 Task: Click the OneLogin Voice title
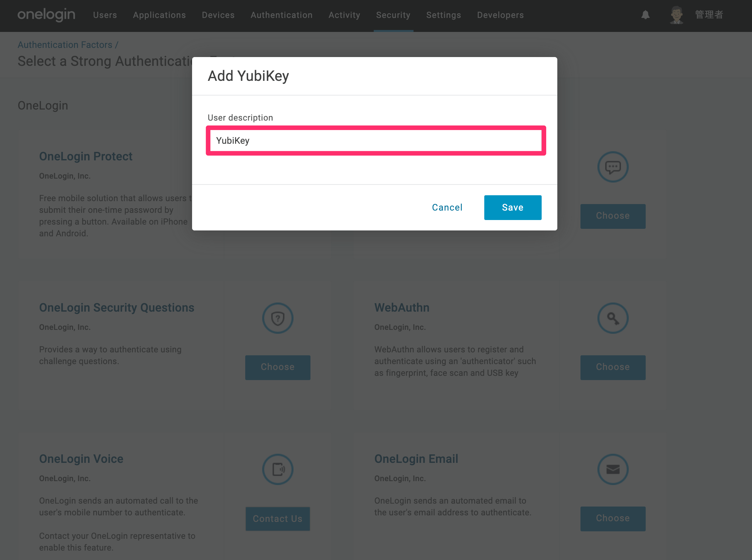coord(81,459)
